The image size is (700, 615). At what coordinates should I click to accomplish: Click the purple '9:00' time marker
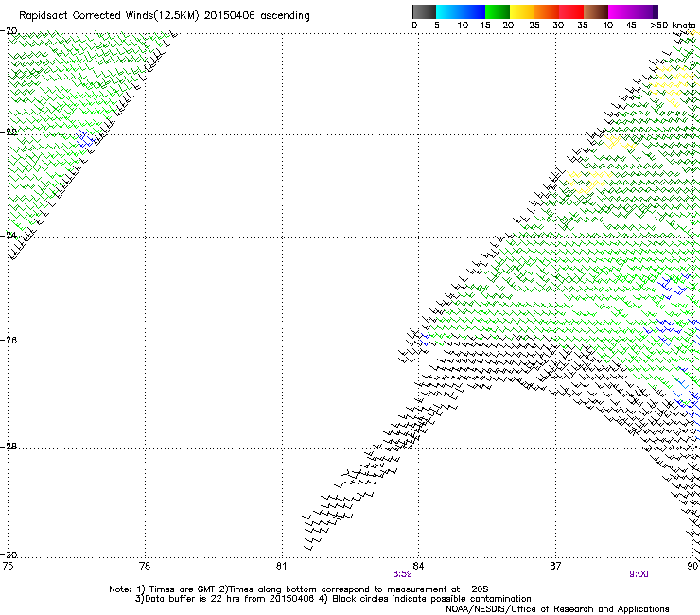point(639,574)
